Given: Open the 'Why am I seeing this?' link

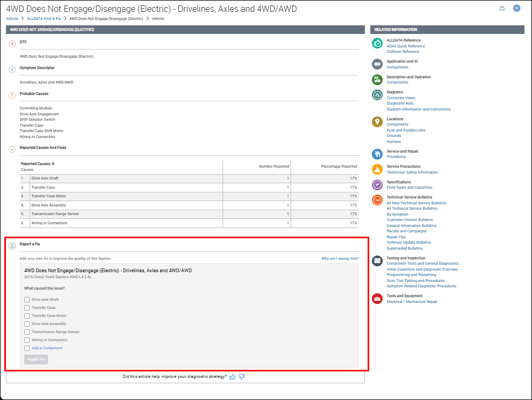Looking at the screenshot, I should (x=340, y=259).
